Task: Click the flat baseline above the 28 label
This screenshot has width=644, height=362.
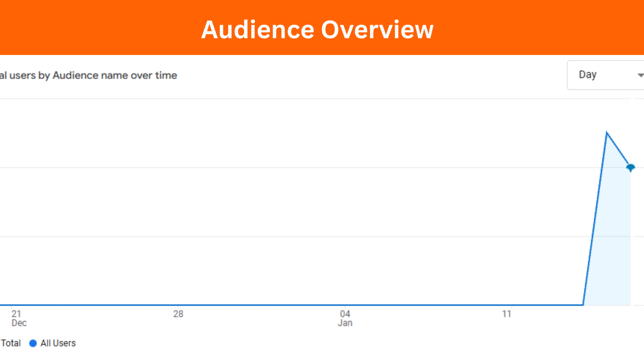Action: pyautogui.click(x=178, y=305)
